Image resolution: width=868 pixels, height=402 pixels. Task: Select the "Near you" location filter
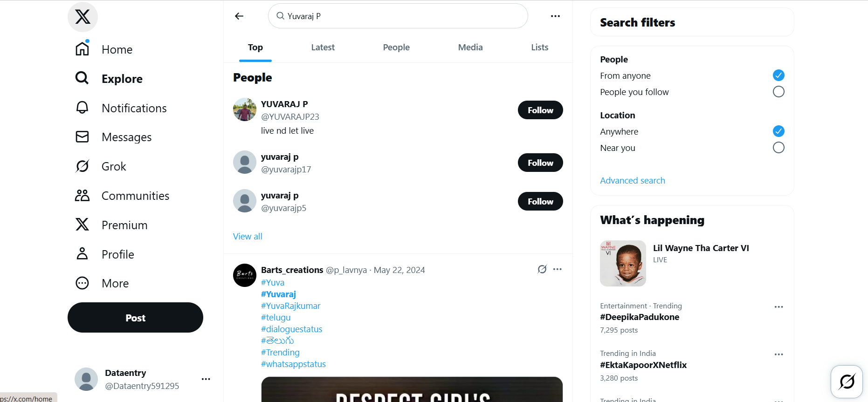click(x=778, y=148)
